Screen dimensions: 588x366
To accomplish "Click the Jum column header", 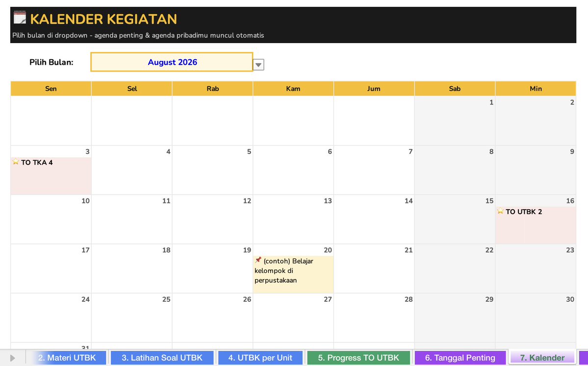I will pyautogui.click(x=374, y=88).
